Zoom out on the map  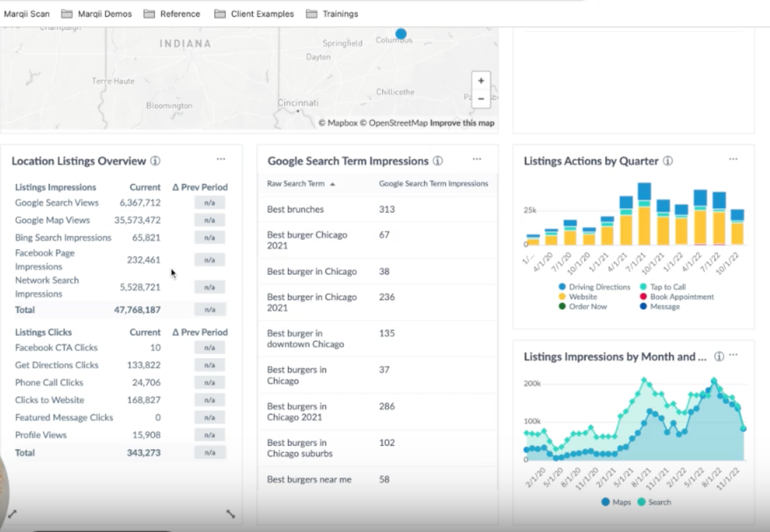[481, 99]
